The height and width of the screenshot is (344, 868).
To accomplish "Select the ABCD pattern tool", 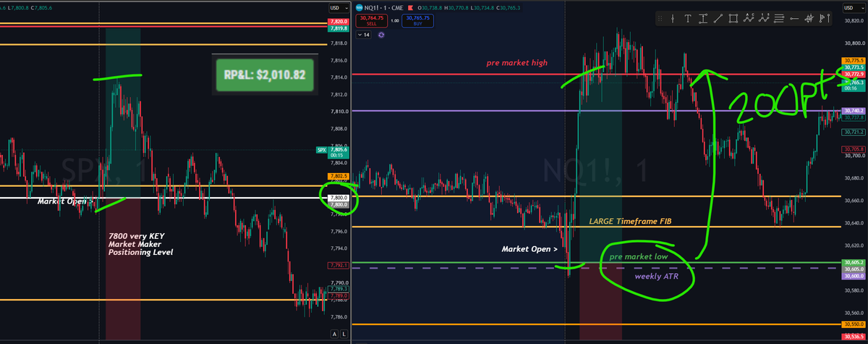I will (749, 19).
